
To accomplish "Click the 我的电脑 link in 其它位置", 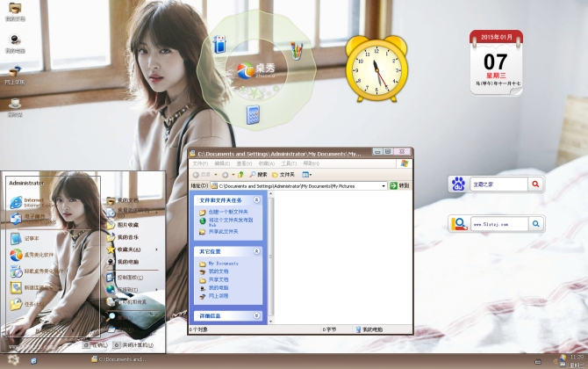I will pos(219,288).
